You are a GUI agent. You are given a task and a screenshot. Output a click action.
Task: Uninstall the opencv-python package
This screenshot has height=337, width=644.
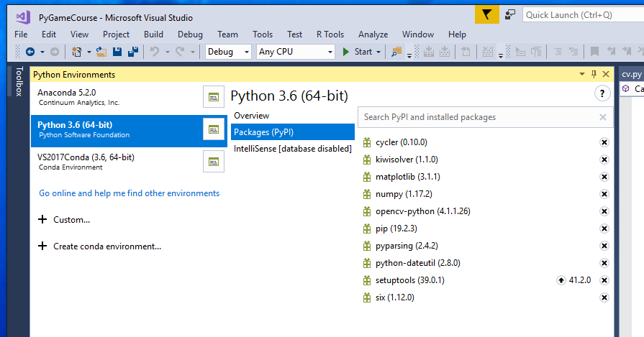coord(604,211)
